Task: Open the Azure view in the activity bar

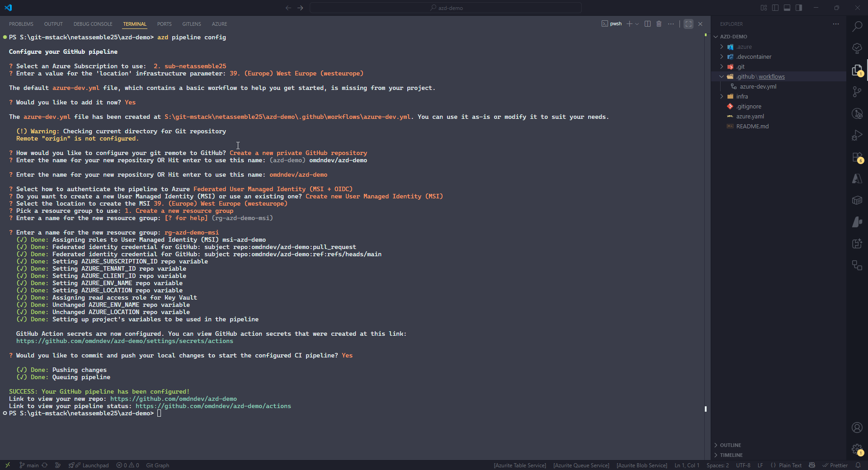Action: point(857,179)
